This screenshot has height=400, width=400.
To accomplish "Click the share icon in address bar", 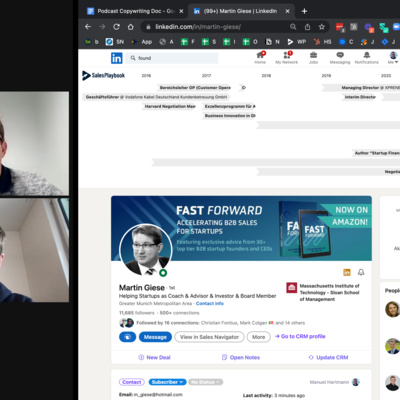I will click(307, 27).
